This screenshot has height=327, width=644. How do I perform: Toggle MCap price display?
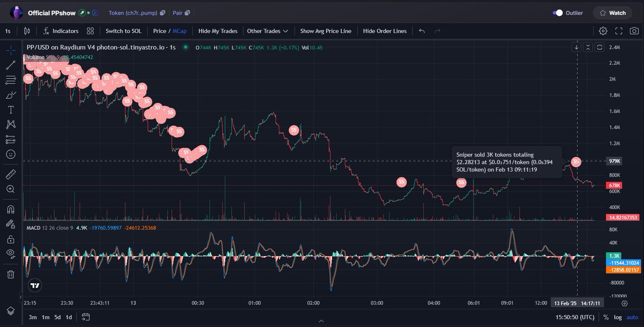(x=180, y=31)
